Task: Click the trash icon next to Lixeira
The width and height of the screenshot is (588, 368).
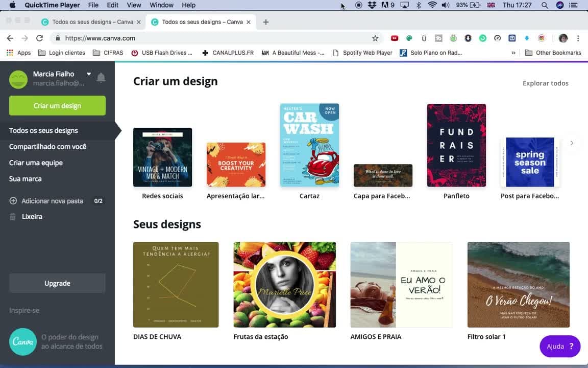Action: tap(13, 217)
